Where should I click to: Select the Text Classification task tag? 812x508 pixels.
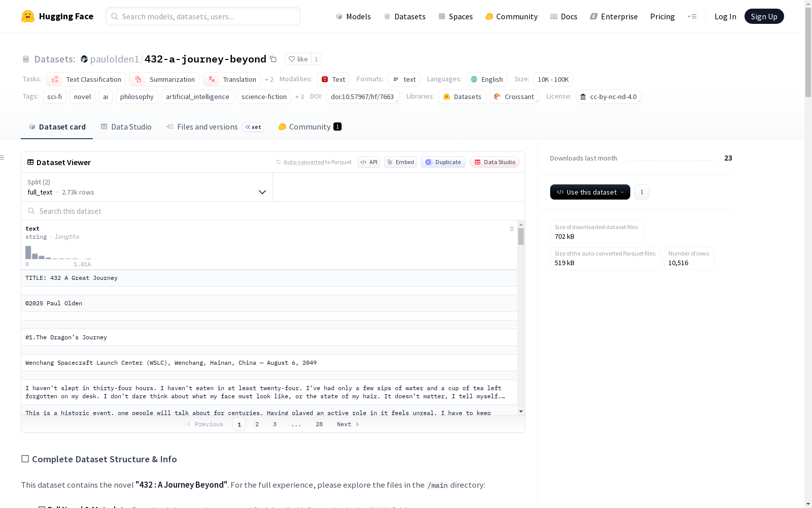(86, 79)
